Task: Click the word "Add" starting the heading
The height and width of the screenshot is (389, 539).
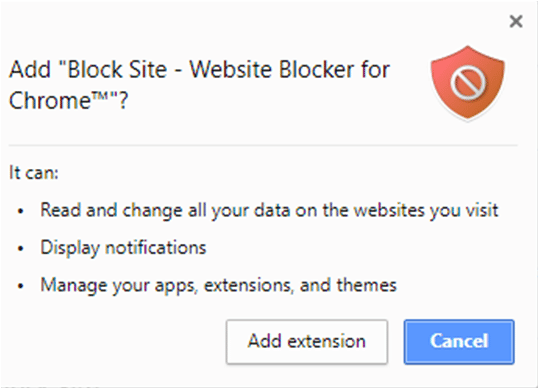Action: (x=30, y=70)
